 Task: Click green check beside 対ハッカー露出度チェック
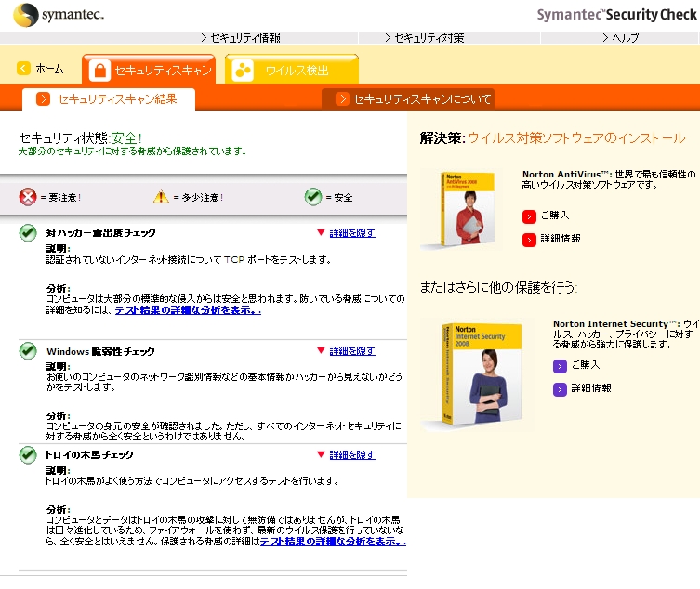point(28,232)
